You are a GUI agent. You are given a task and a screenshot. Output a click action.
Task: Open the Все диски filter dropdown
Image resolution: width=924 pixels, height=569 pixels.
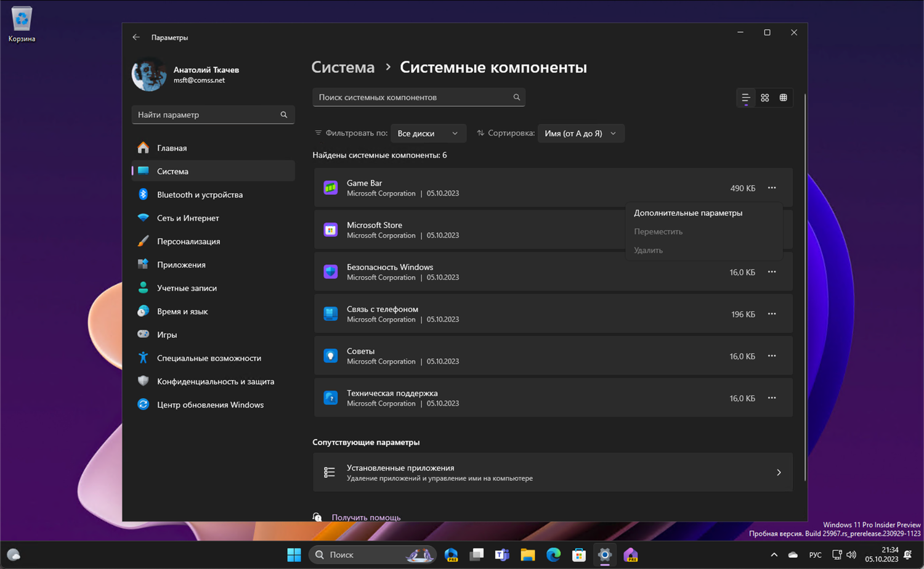click(x=428, y=133)
